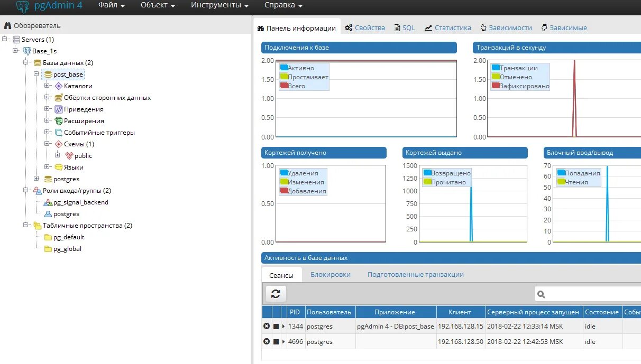Click the Табличные пространства folder icon
This screenshot has height=364, width=641.
(37, 226)
